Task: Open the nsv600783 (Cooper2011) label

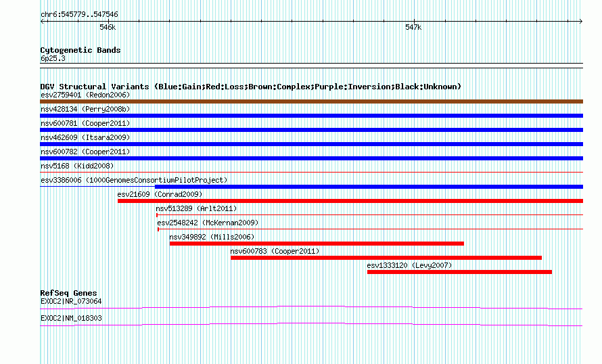Action: pyautogui.click(x=275, y=251)
